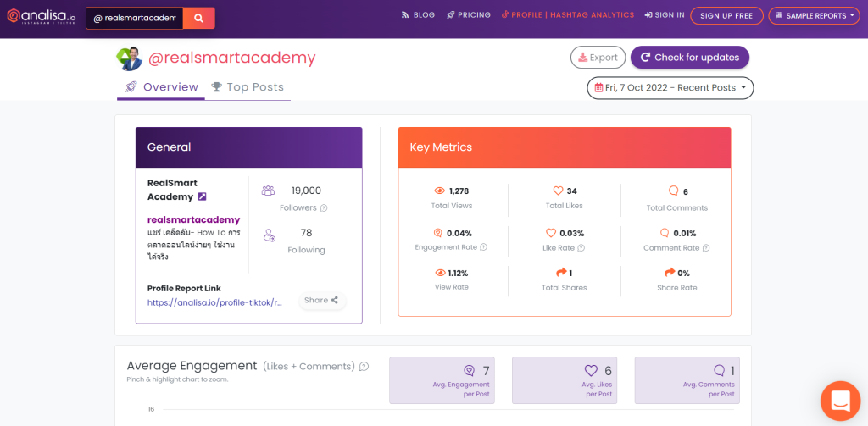Go to the Pricing page
Viewport: 868px width, 426px height.
(469, 15)
